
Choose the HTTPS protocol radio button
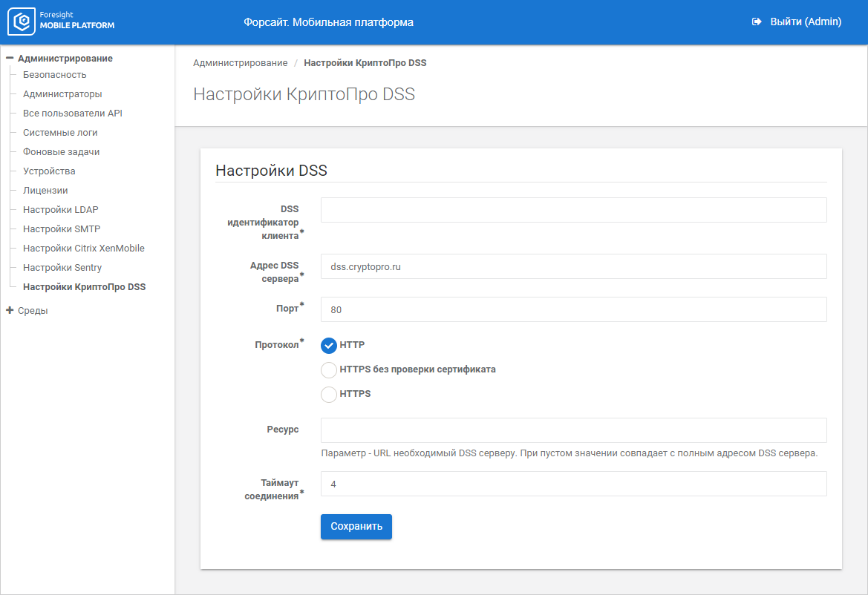329,395
